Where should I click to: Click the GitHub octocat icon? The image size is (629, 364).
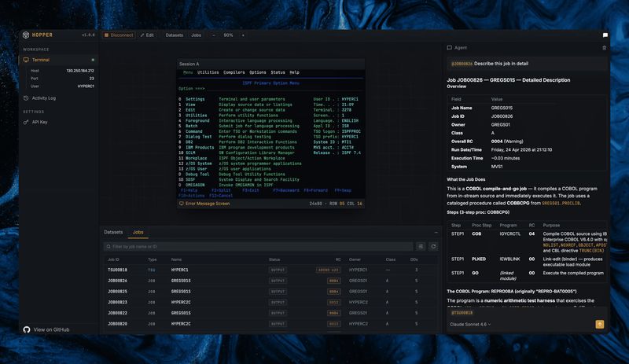[27, 329]
